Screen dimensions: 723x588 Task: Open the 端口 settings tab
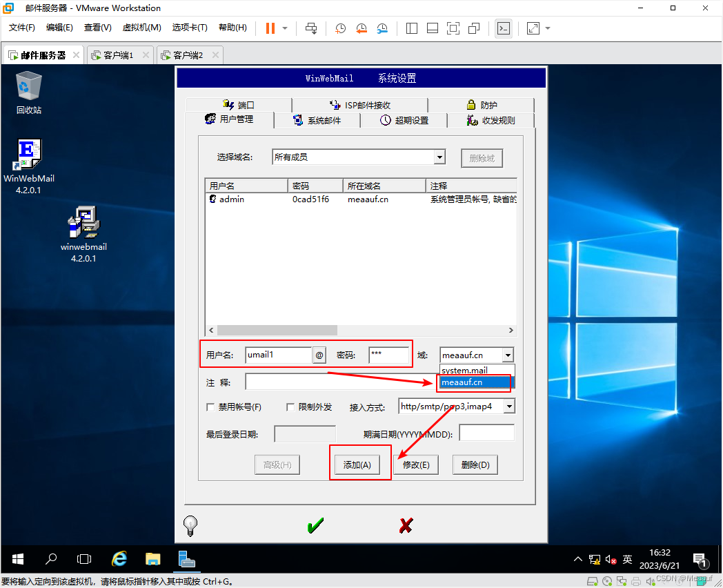coord(239,105)
